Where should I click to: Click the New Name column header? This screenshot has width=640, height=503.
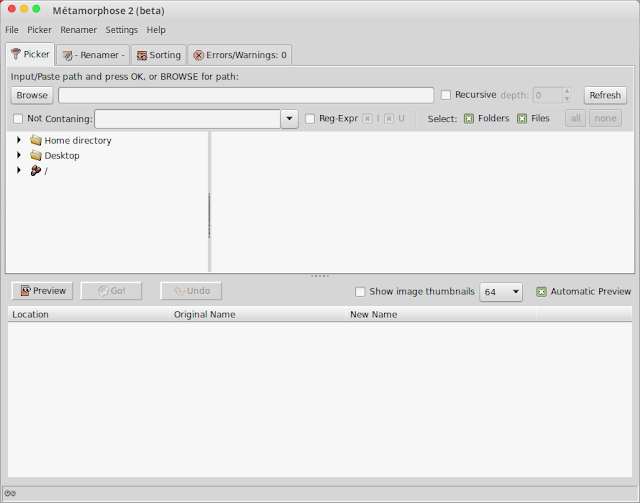pos(441,314)
